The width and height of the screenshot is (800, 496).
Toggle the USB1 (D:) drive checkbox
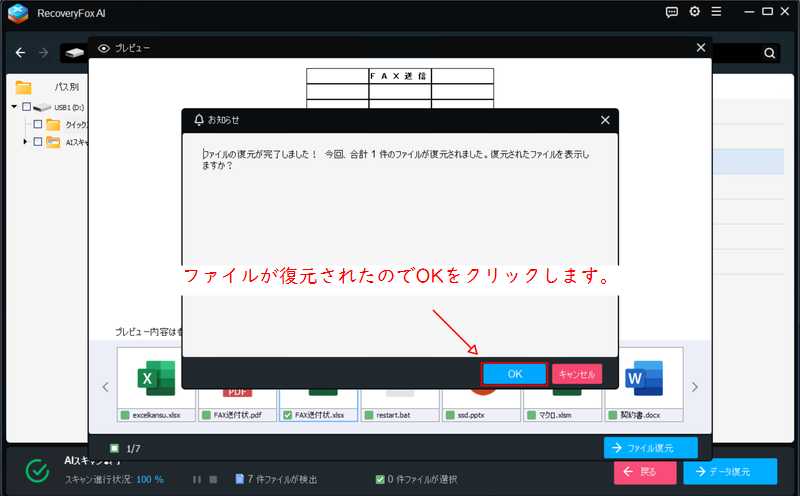coord(26,107)
